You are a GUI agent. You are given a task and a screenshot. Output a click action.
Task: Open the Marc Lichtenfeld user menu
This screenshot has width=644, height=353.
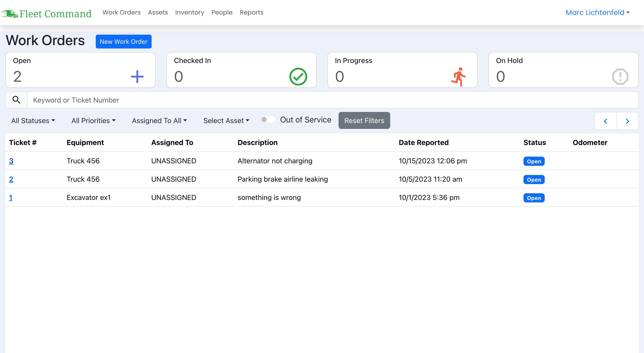[597, 13]
